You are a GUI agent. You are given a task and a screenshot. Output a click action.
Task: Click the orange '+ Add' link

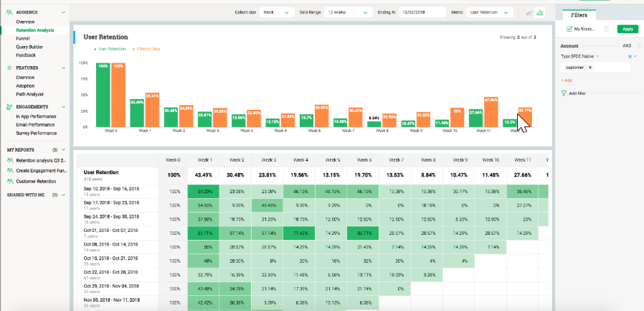pos(567,80)
